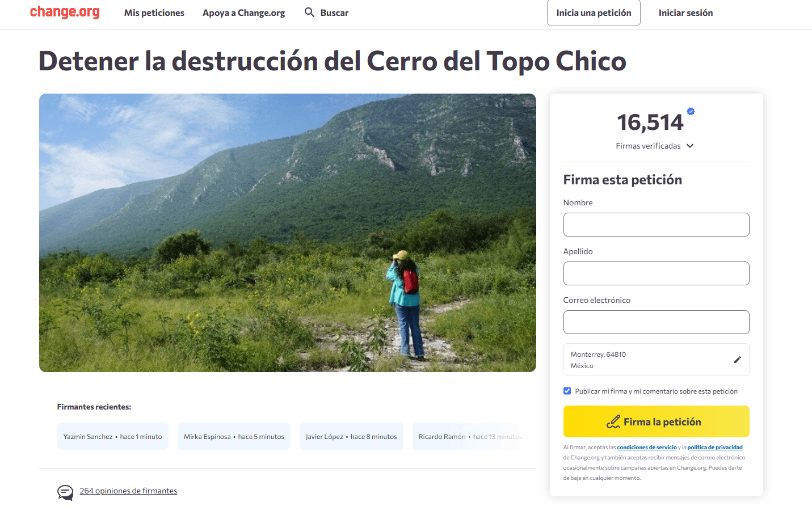
Task: Open the Mis peticiones menu item
Action: [154, 12]
